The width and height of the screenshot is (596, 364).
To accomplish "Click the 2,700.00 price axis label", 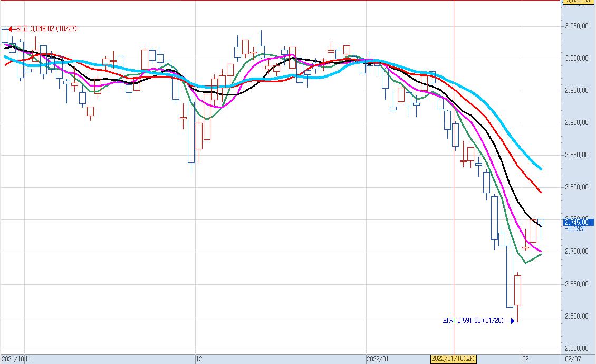I will (x=576, y=252).
